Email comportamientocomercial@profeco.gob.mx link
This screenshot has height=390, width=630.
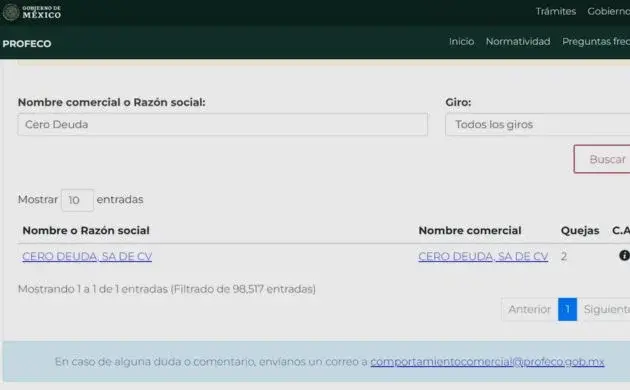(487, 362)
